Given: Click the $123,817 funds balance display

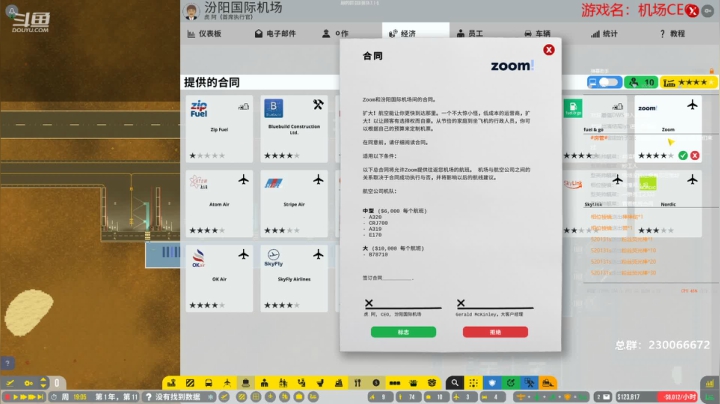Looking at the screenshot, I should [636, 397].
